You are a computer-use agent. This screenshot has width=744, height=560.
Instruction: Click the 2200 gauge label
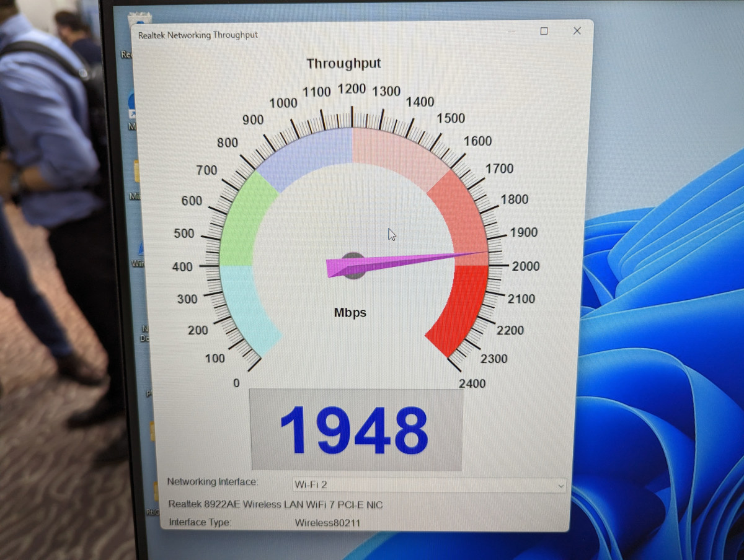pyautogui.click(x=510, y=331)
